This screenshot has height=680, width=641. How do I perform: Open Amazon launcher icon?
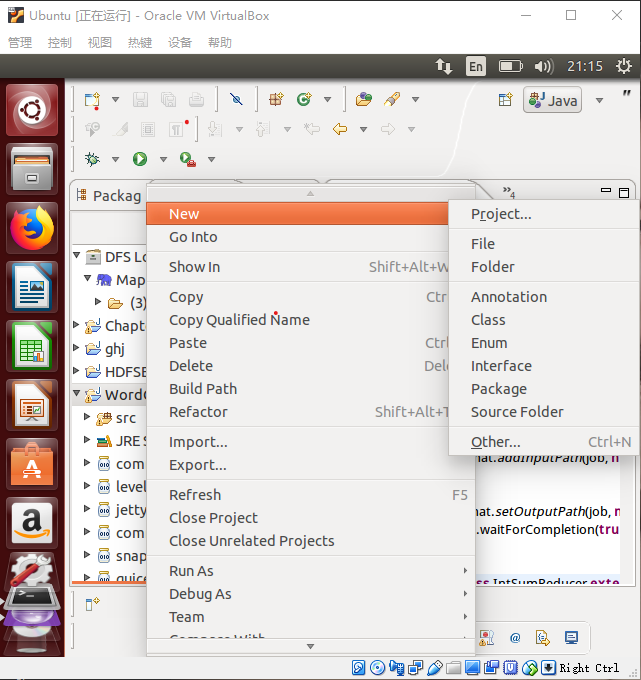tap(32, 523)
